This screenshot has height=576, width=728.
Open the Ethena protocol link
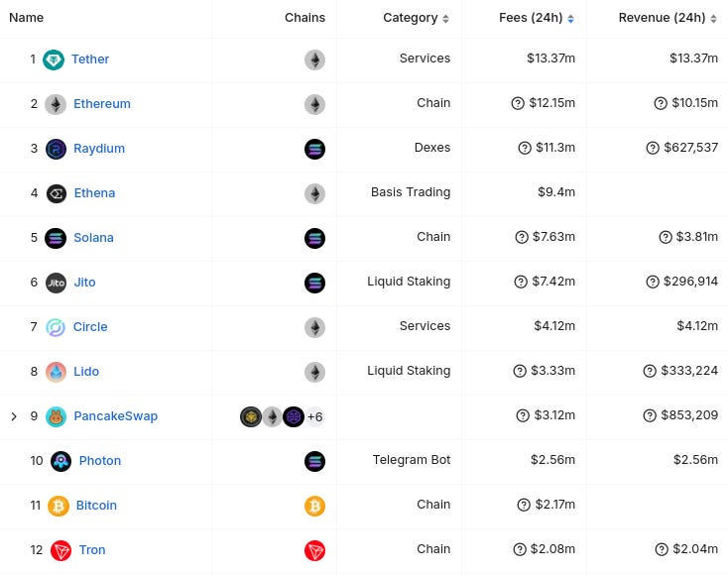click(94, 193)
